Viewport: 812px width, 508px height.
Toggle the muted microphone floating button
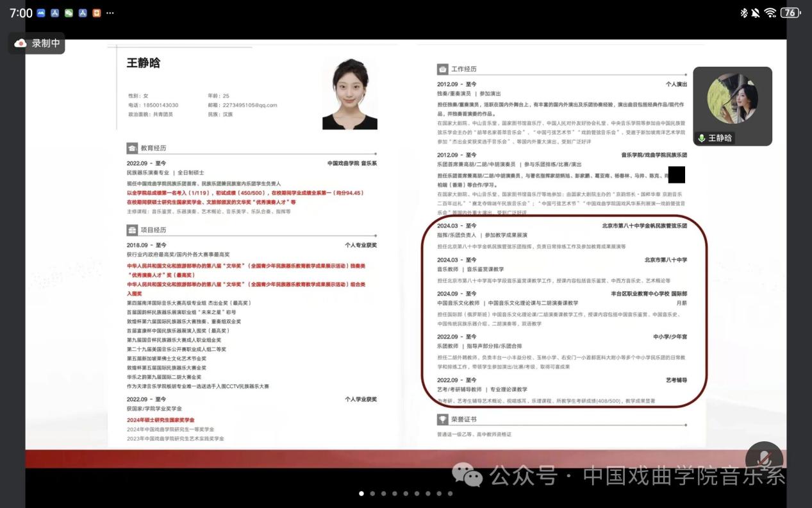pos(764,460)
